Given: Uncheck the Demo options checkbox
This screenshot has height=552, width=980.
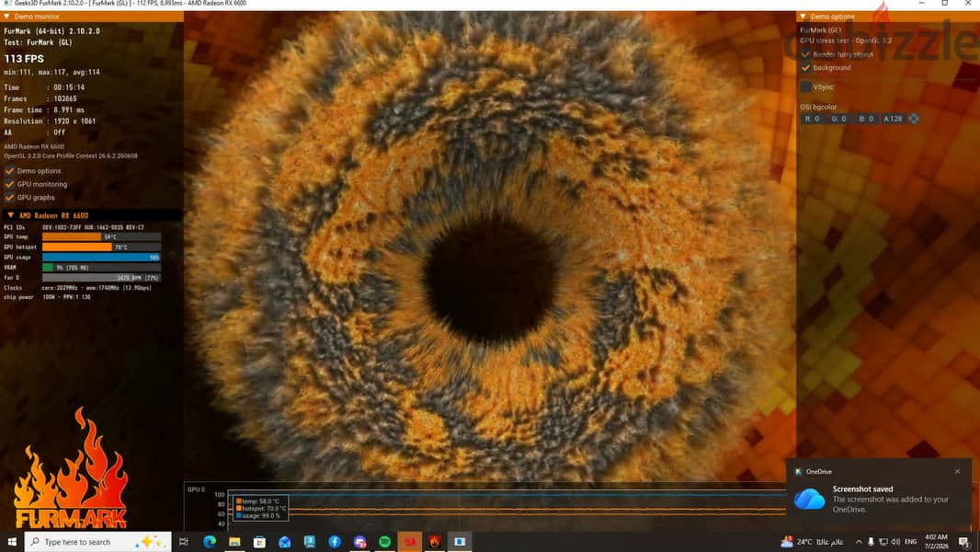Looking at the screenshot, I should [x=9, y=171].
